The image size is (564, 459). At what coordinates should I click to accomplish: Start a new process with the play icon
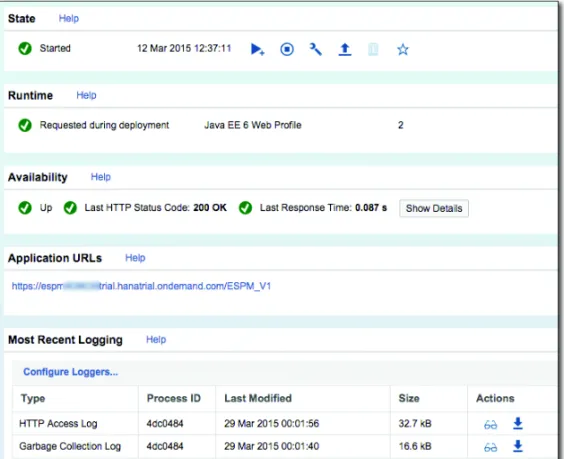(257, 49)
